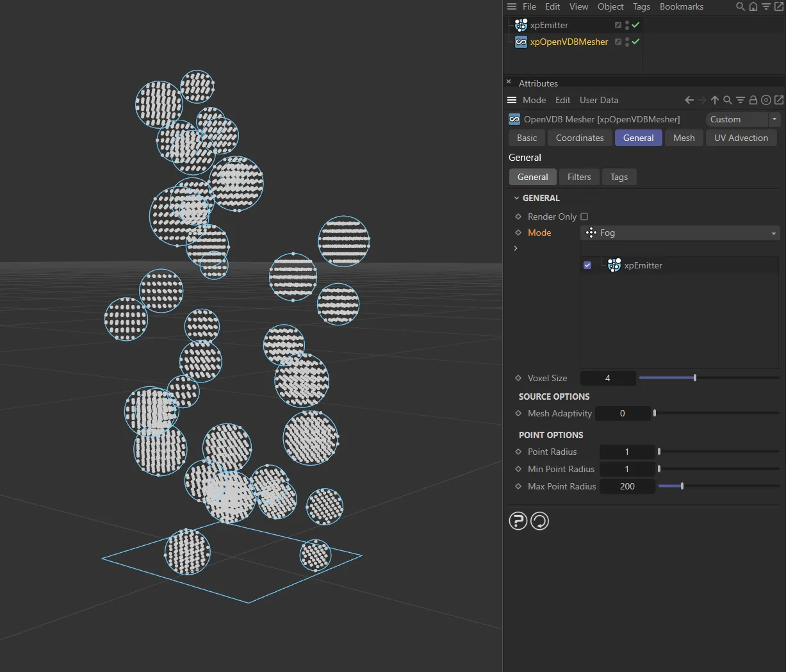Image resolution: width=786 pixels, height=672 pixels.
Task: Open the Mode dropdown set to Fog
Action: [x=680, y=233]
